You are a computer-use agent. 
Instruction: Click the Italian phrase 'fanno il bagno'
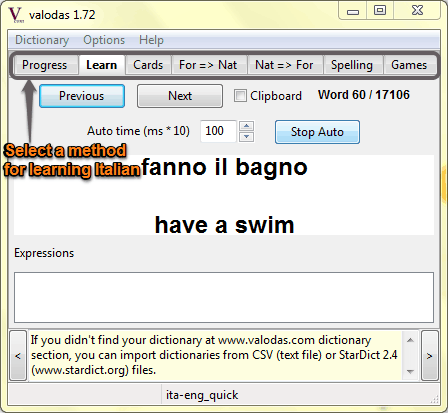coord(224,167)
